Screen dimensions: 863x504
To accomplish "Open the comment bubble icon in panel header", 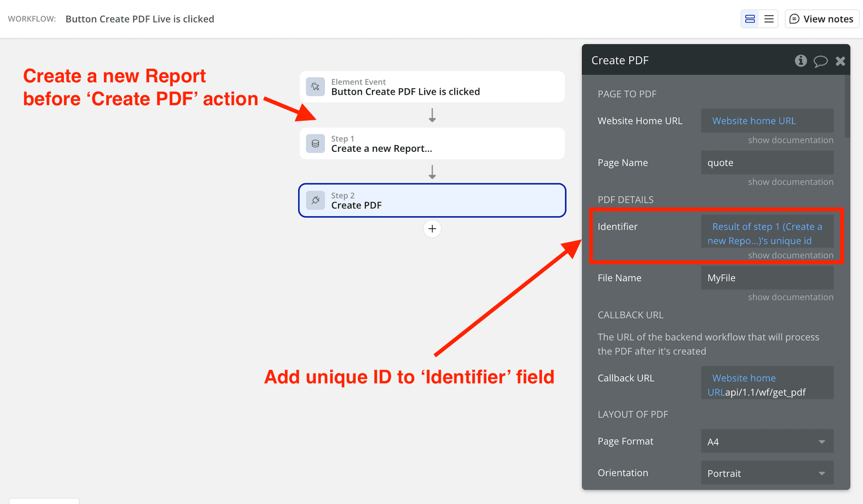I will 820,61.
